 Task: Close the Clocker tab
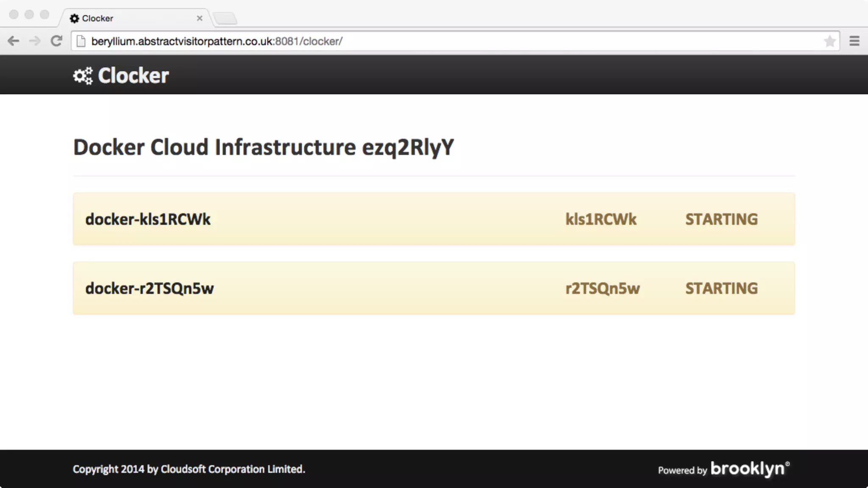click(200, 18)
